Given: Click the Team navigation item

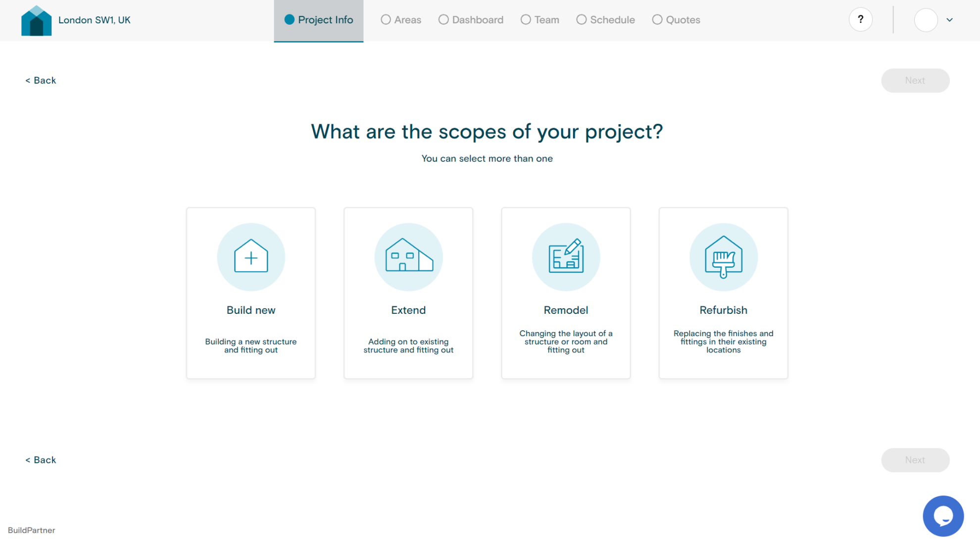Looking at the screenshot, I should tap(546, 19).
